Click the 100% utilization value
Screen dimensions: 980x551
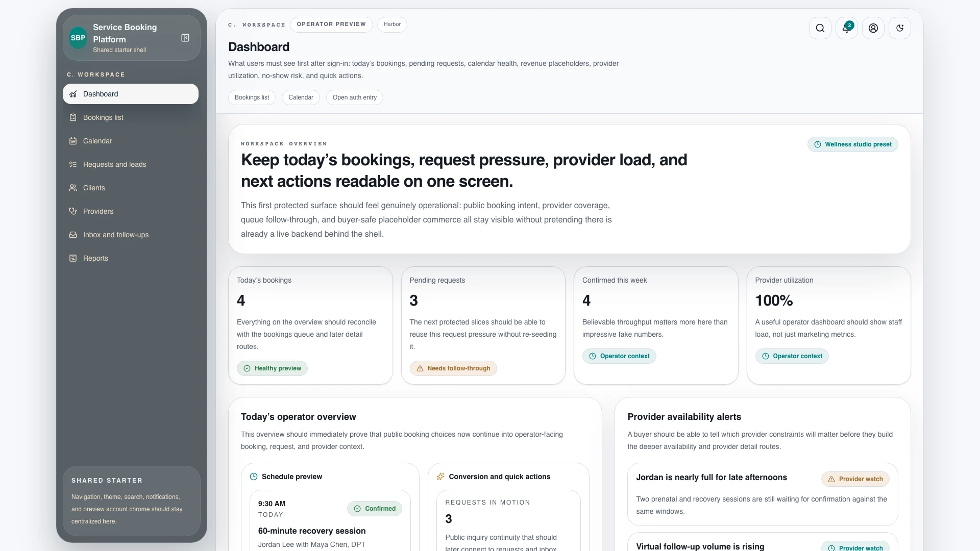[774, 300]
